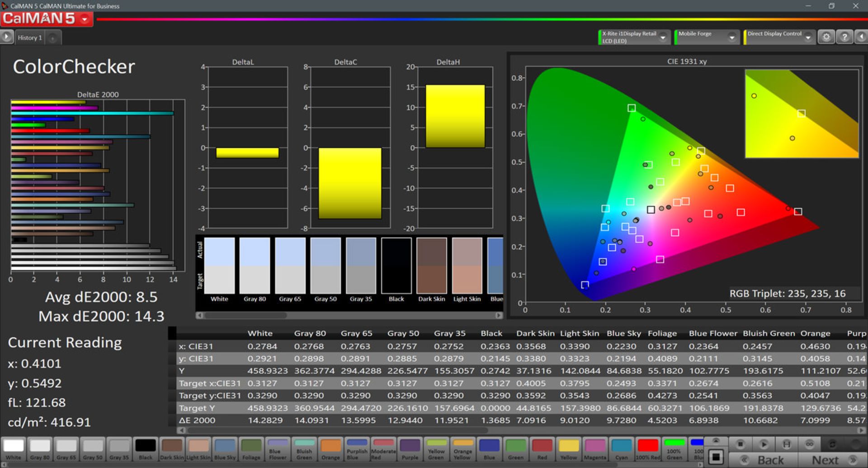
Task: Click the play icon to read continuously
Action: point(764,444)
